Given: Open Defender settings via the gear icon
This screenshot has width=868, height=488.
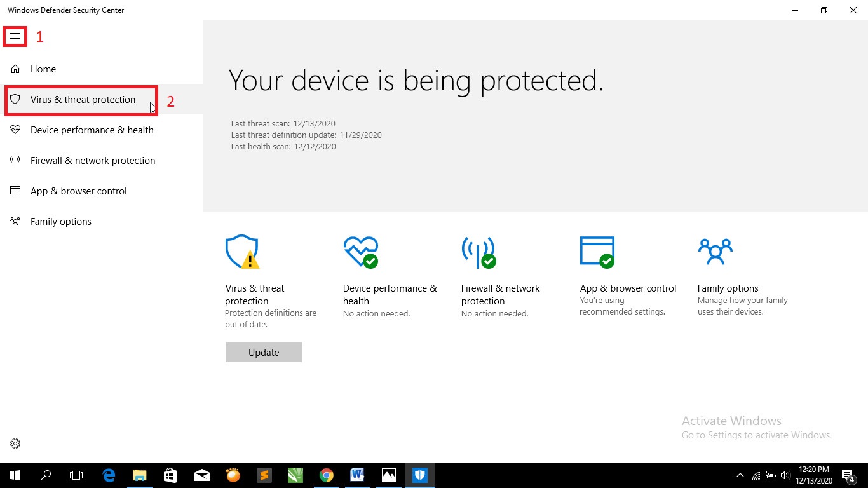Looking at the screenshot, I should pos(15,443).
